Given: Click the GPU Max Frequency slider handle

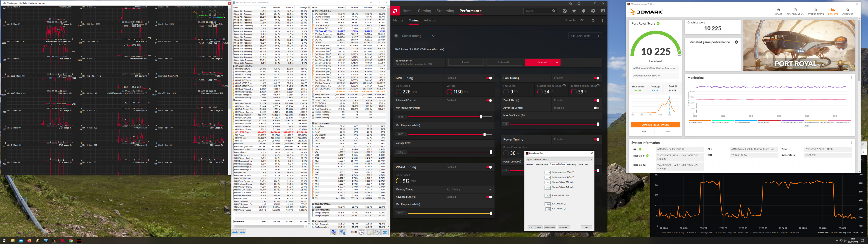Looking at the screenshot, I should pyautogui.click(x=485, y=134).
